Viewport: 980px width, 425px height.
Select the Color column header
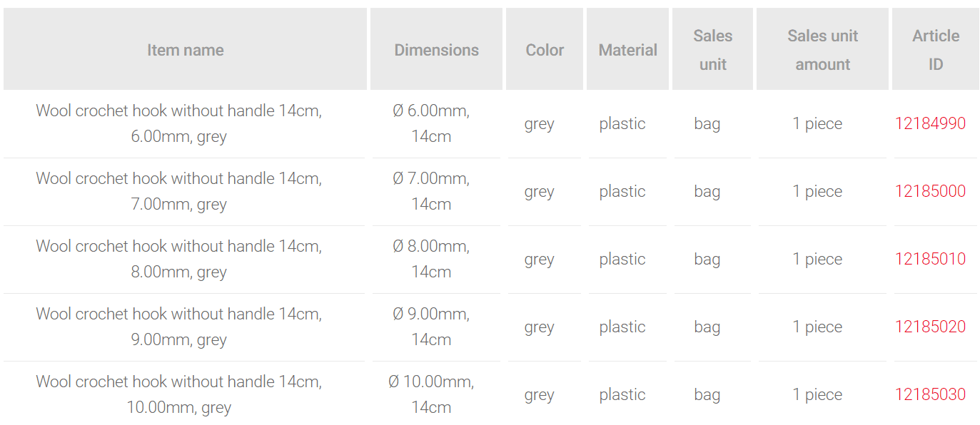[545, 50]
